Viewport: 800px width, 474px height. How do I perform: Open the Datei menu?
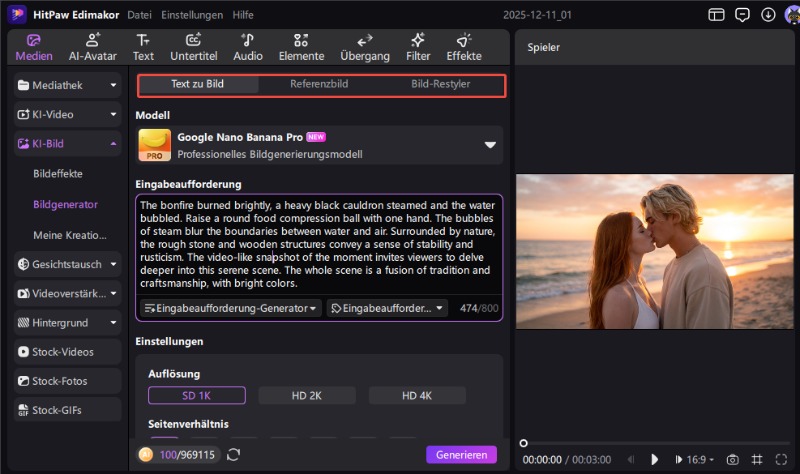coord(139,15)
